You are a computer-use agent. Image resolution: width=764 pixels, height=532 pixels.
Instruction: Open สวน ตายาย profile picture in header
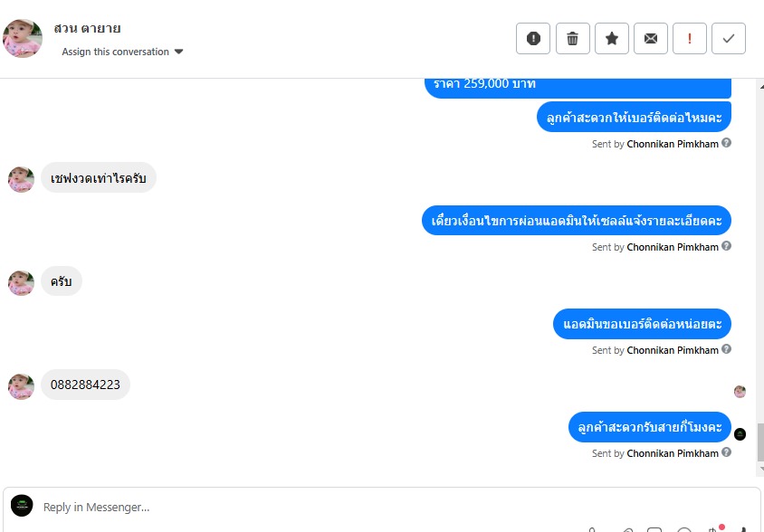(23, 39)
